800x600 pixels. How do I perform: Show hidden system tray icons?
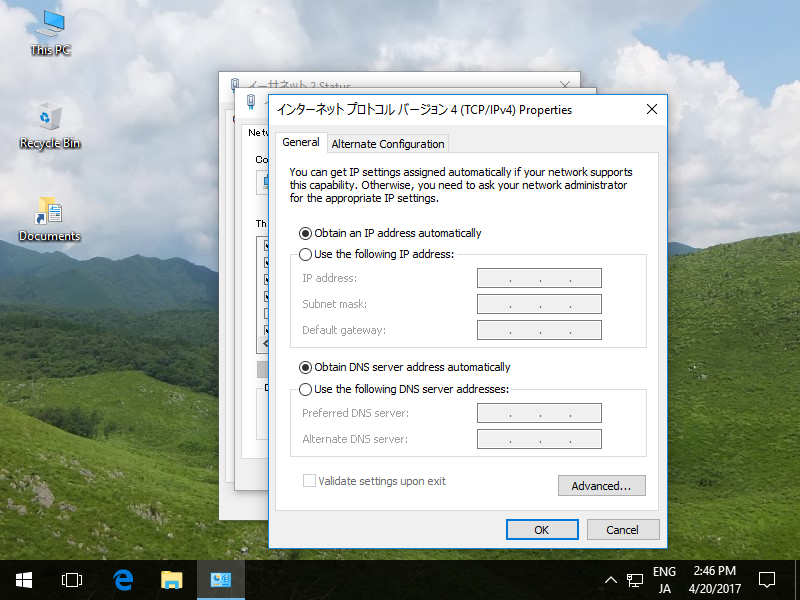tap(611, 580)
